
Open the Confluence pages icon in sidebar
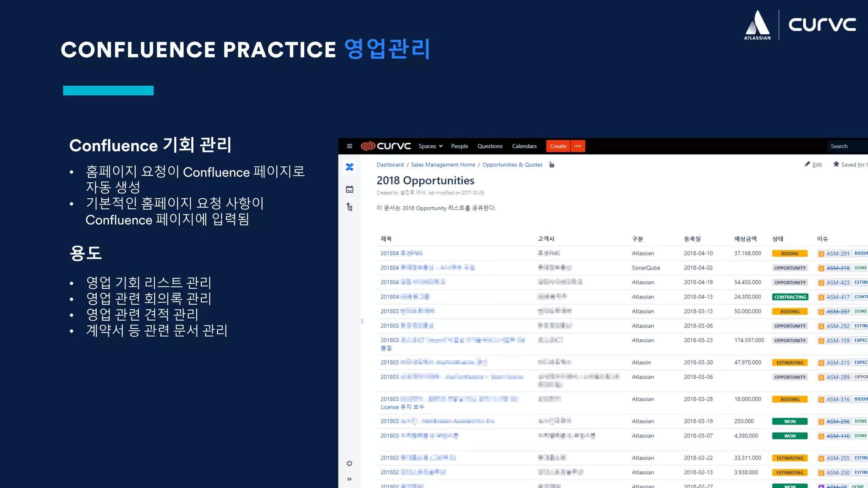(x=350, y=167)
